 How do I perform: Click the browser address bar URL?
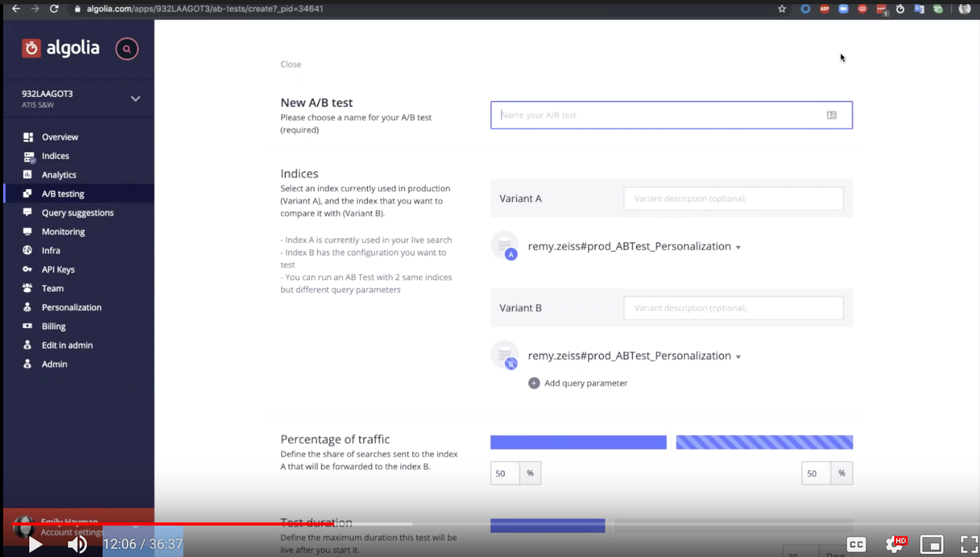[x=204, y=9]
